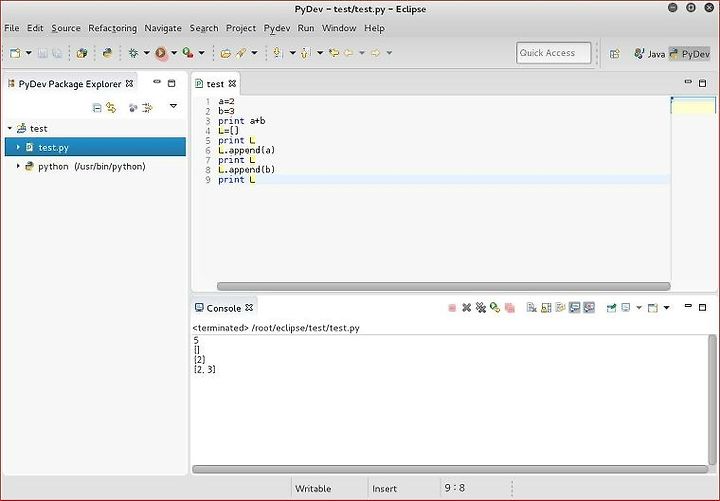Click the Previous Annotation icon
720x501 pixels.
305,53
